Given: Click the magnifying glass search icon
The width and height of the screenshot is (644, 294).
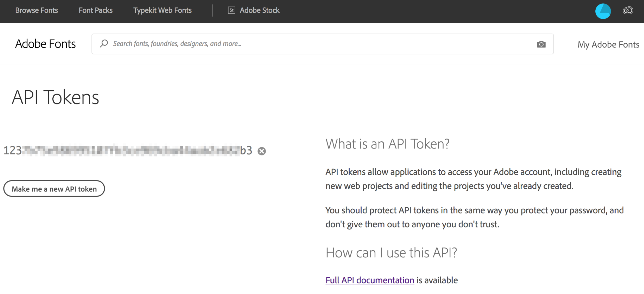Looking at the screenshot, I should (104, 44).
